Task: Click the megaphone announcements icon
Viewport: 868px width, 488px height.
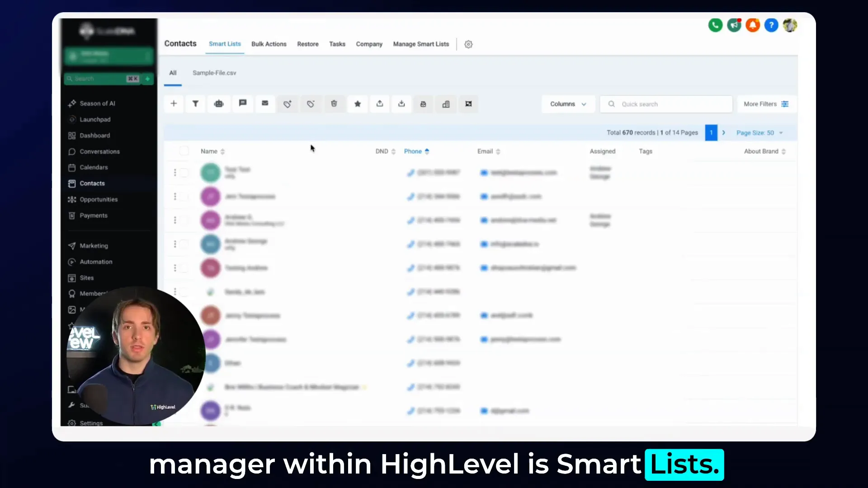Action: click(x=734, y=25)
